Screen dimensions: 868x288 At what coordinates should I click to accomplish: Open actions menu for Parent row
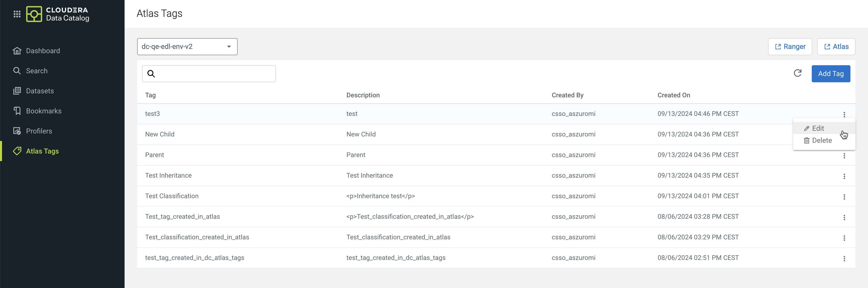pyautogui.click(x=844, y=156)
